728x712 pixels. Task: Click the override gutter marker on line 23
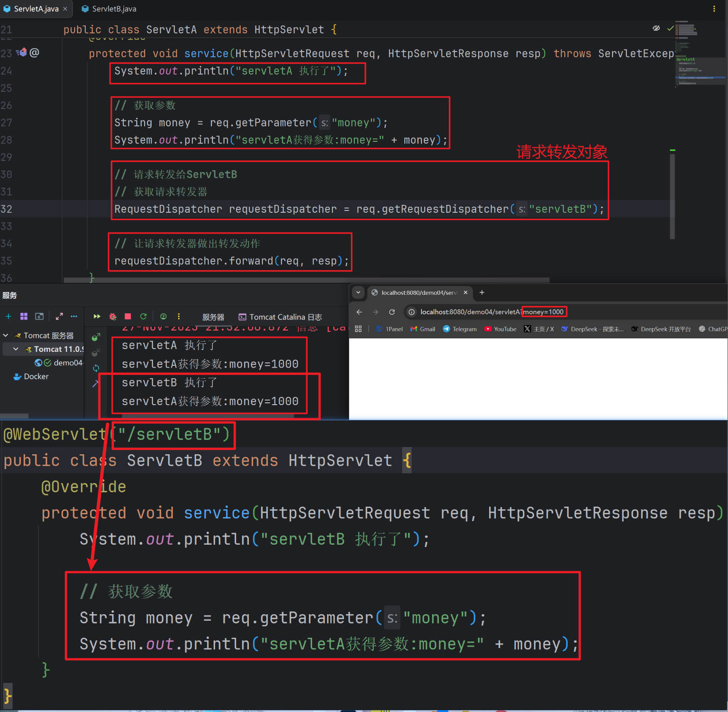[21, 53]
